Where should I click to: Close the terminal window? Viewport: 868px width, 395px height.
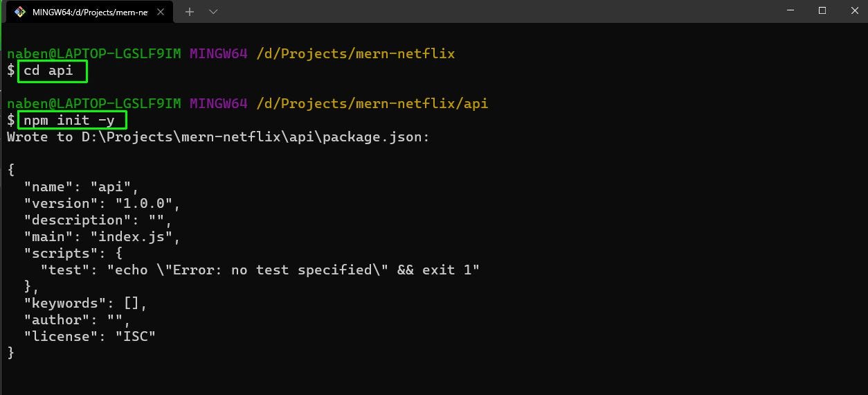tap(853, 10)
